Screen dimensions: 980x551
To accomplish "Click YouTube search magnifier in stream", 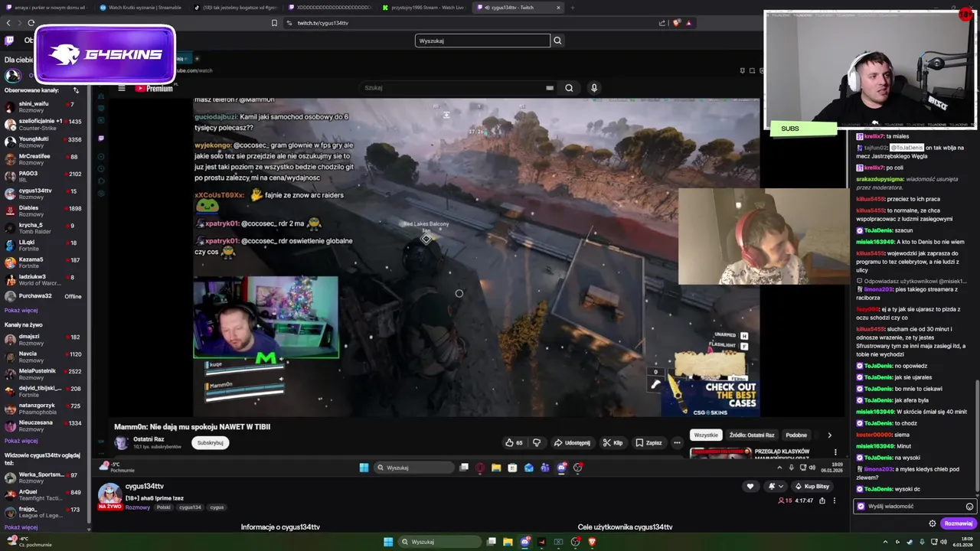I will coord(569,88).
